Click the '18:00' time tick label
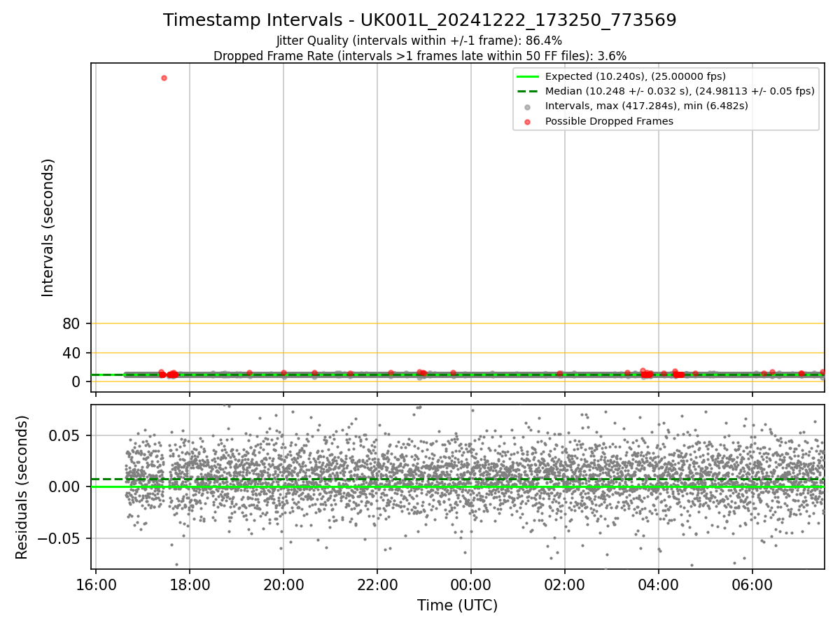 pos(190,584)
